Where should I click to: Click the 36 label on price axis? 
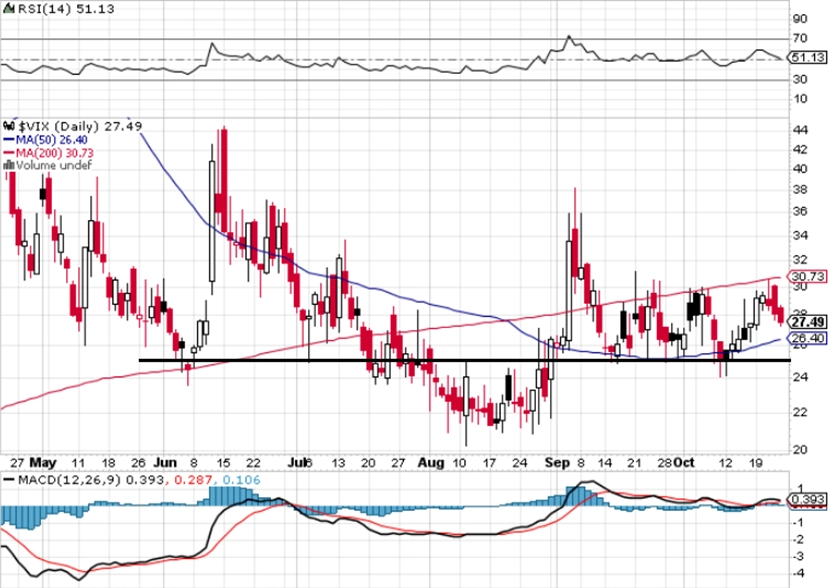point(800,211)
